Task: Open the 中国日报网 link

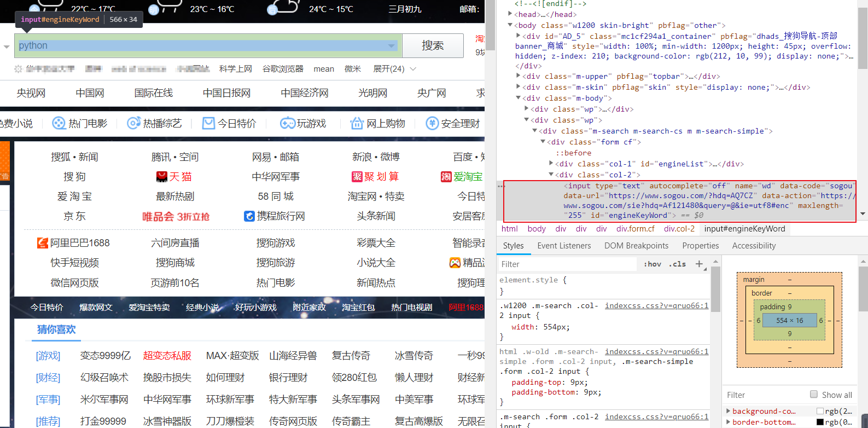Action: point(226,93)
